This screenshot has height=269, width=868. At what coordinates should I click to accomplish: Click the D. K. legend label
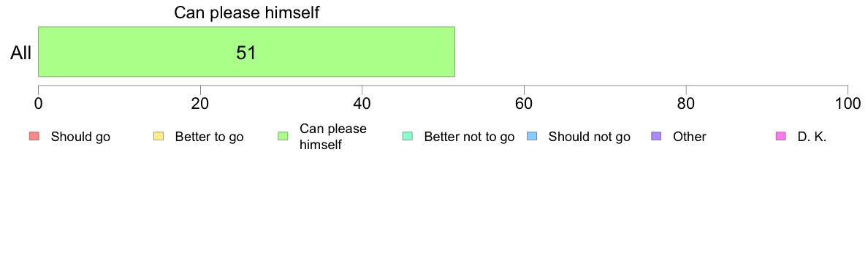point(812,137)
